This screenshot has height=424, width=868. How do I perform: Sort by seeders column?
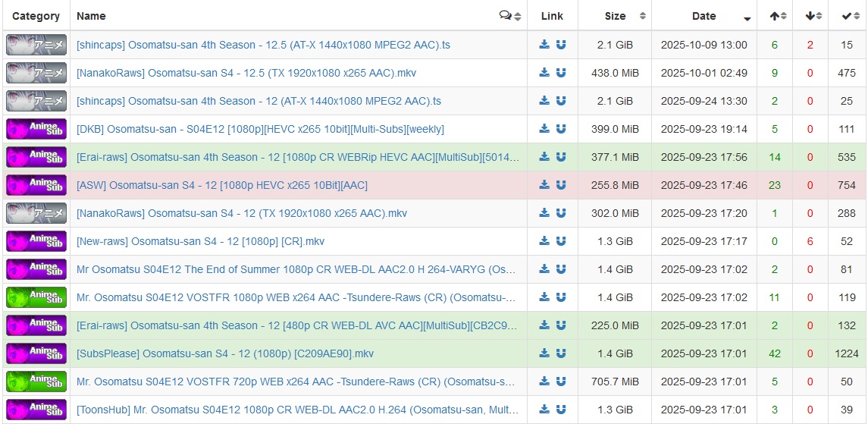[x=779, y=16]
